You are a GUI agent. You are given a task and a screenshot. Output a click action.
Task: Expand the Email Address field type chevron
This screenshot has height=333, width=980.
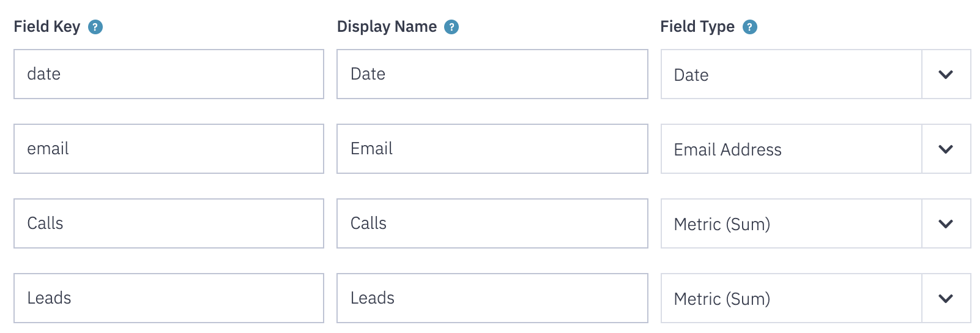click(946, 149)
